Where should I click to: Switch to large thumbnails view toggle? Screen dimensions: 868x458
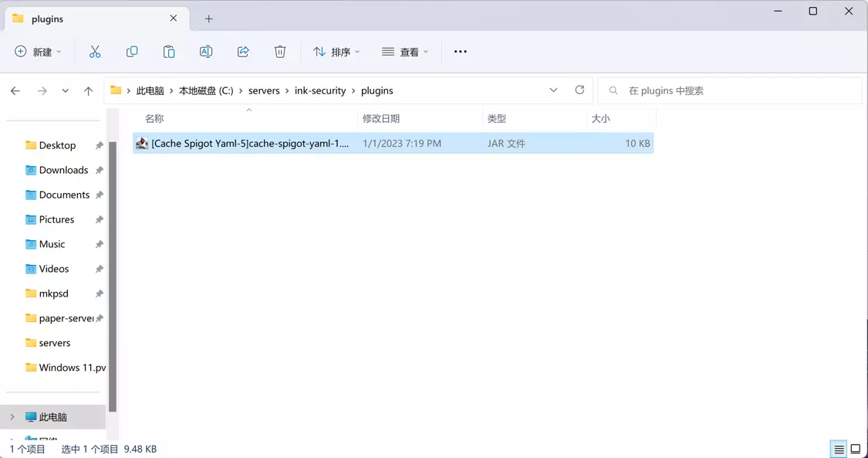(856, 450)
